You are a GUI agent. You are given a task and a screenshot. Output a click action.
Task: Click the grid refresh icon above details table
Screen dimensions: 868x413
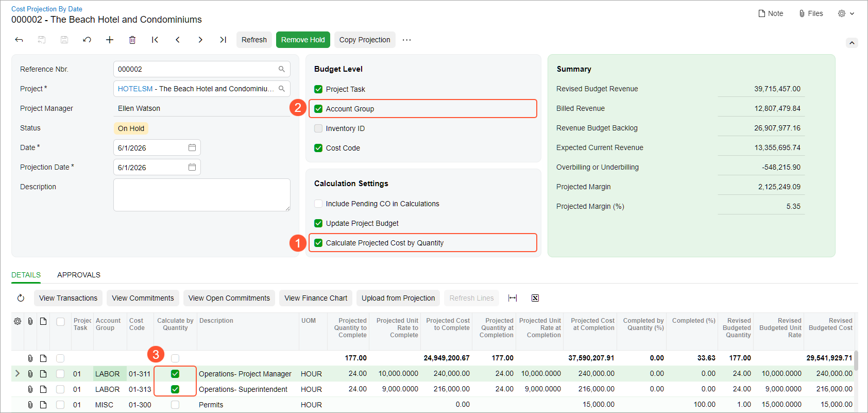click(21, 298)
